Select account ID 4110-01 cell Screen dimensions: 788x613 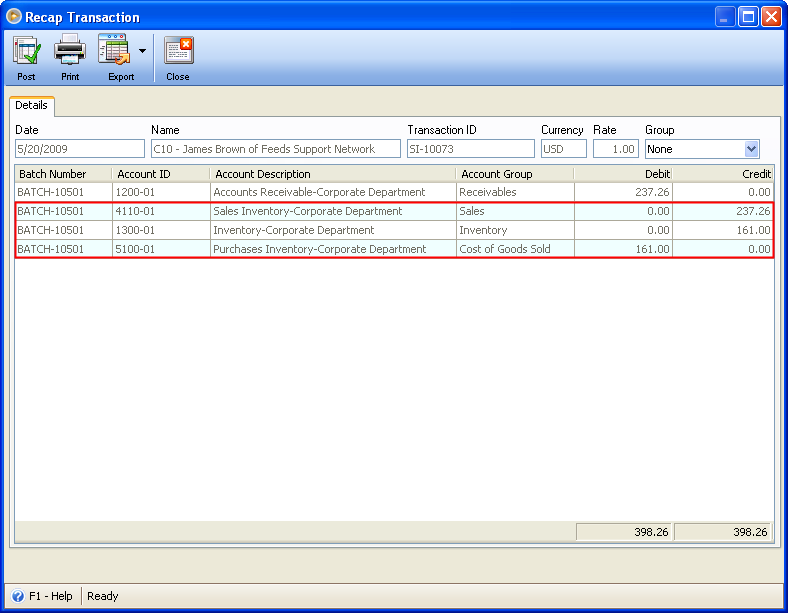click(161, 211)
